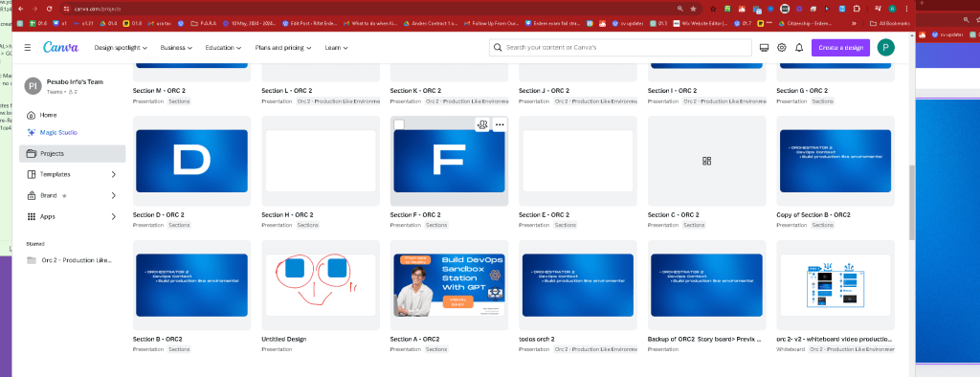Open the Backup of ORC2 Story board thumbnail
Image resolution: width=980 pixels, height=377 pixels.
[x=707, y=285]
